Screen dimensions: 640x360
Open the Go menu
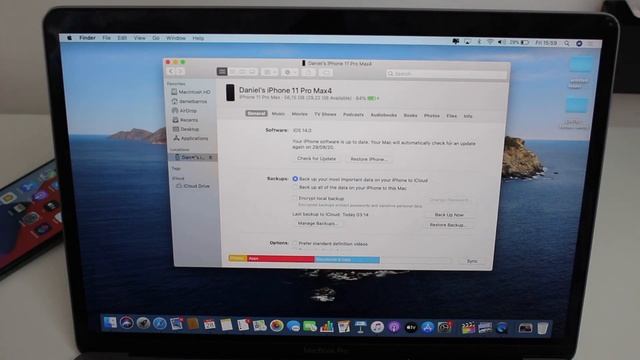click(x=156, y=38)
